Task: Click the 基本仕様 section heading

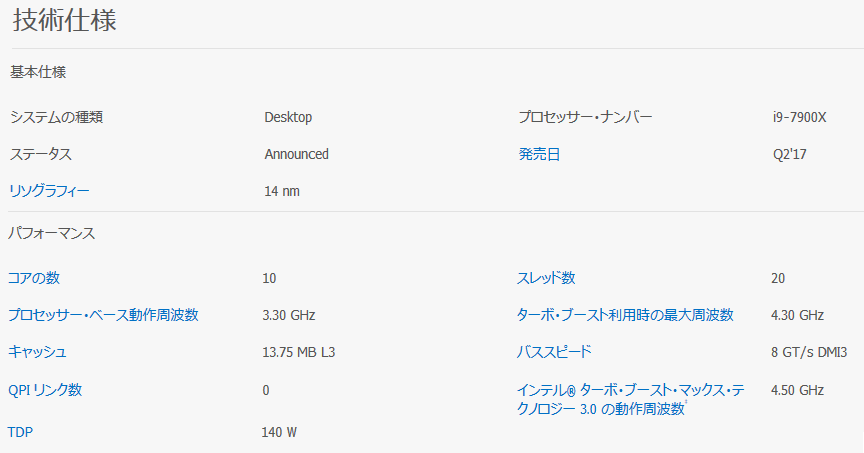Action: pos(38,72)
